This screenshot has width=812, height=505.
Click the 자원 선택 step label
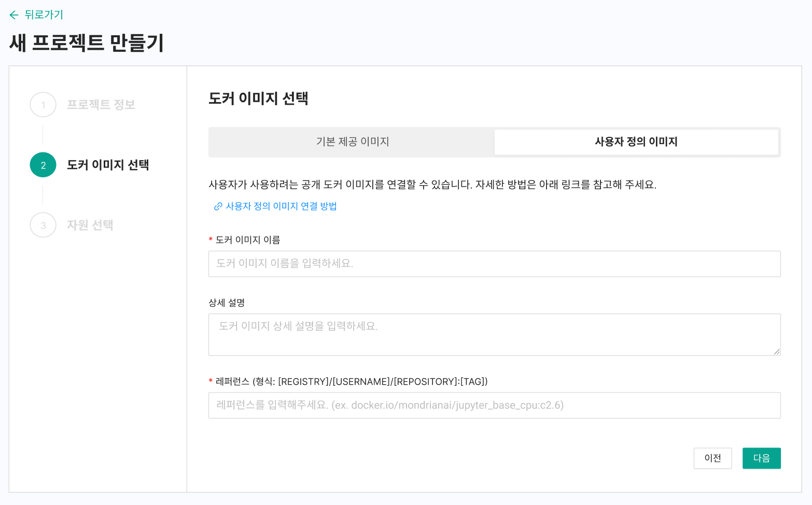(x=90, y=225)
